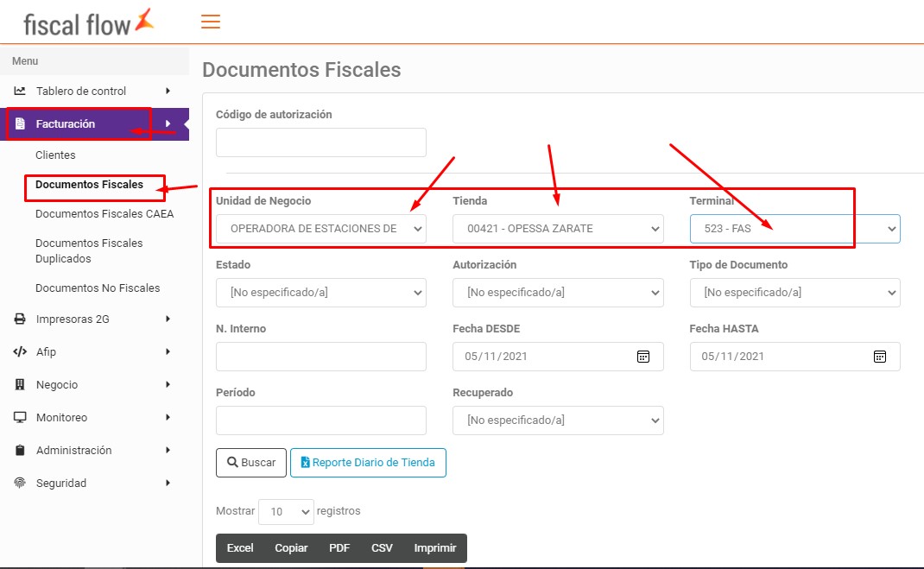Change the Mostrar registros count dropdown
This screenshot has width=924, height=569.
tap(286, 512)
